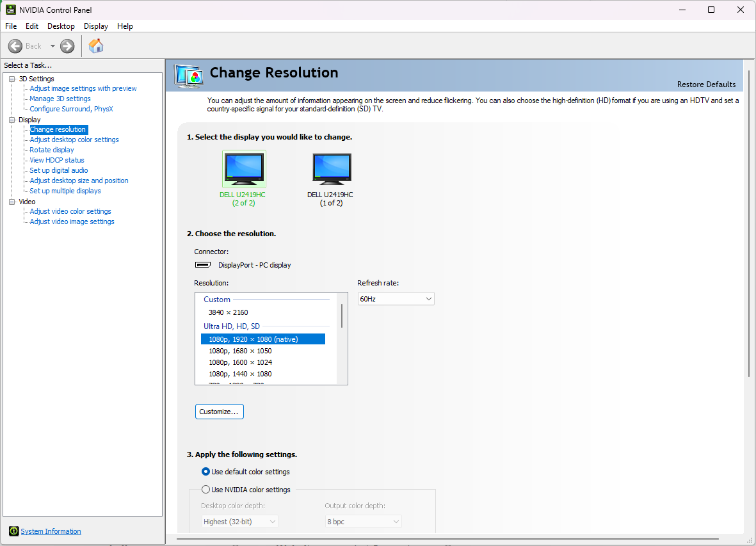Open Set up multiple displays
The image size is (756, 546).
65,191
